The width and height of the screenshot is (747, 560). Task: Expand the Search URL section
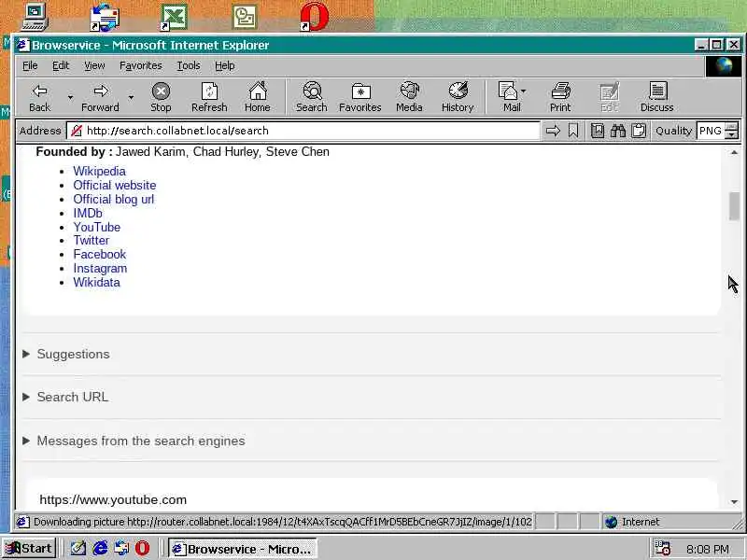pyautogui.click(x=65, y=397)
